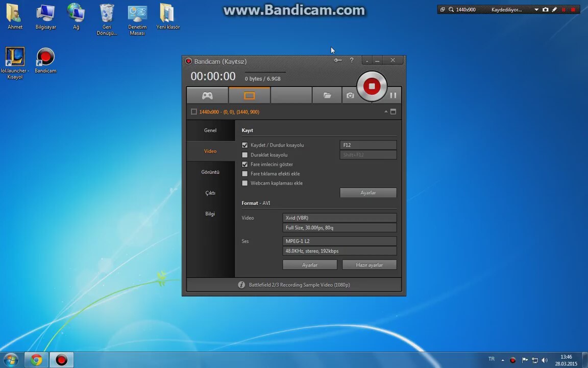Open Geri Dönüşüm recycle bin icon
Viewport: 588px width, 368px height.
pos(107,19)
